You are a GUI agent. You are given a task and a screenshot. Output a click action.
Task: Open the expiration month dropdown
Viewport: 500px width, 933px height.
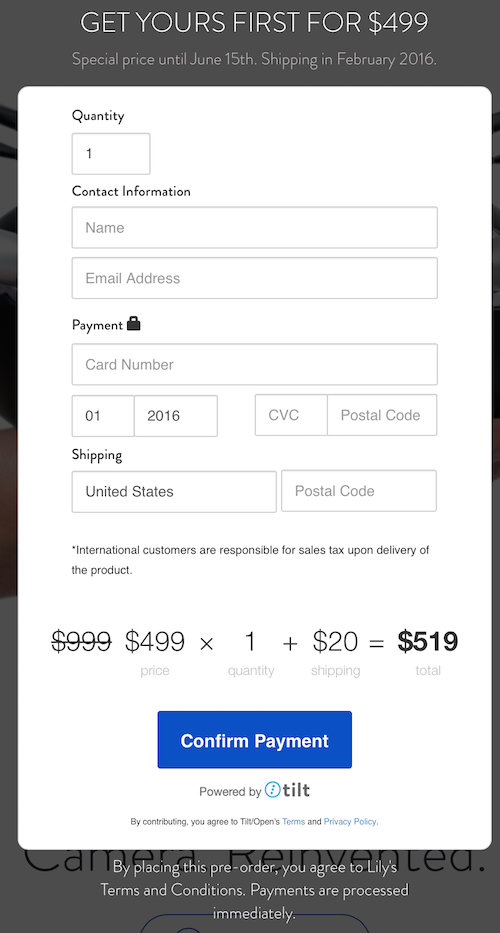click(103, 415)
